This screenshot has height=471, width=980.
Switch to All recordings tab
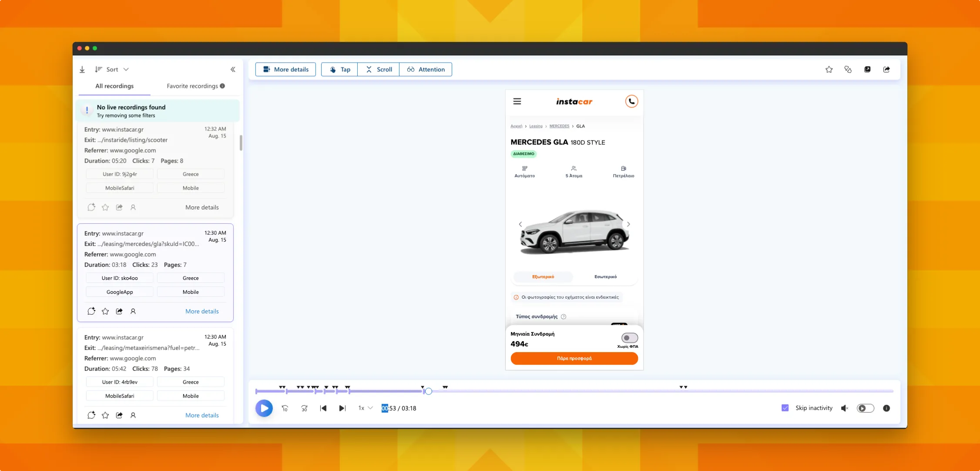click(114, 86)
